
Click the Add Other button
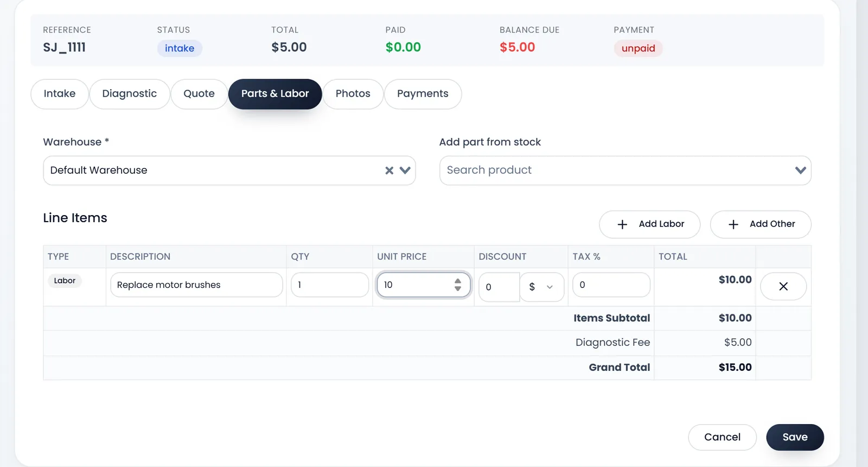pyautogui.click(x=761, y=224)
